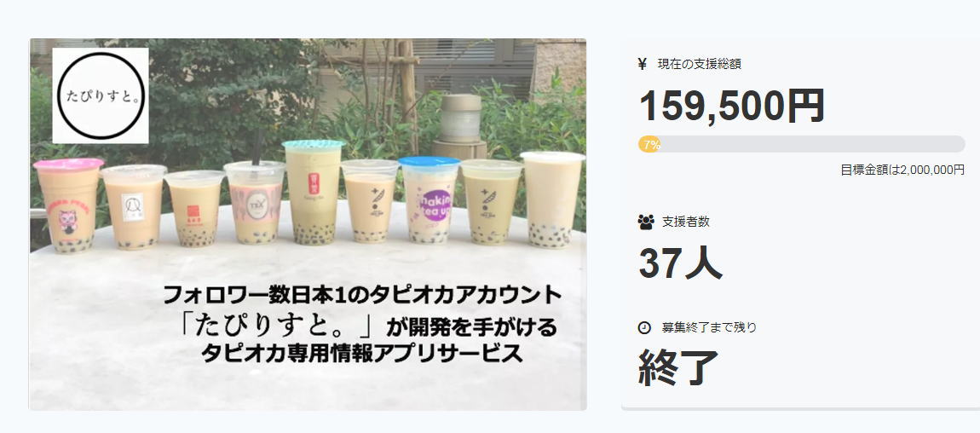Click the pink cat cup logo
The image size is (980, 433).
(67, 222)
